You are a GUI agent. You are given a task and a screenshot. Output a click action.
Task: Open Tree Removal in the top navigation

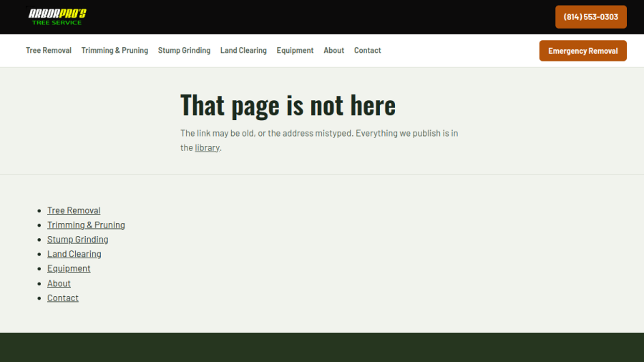point(49,50)
